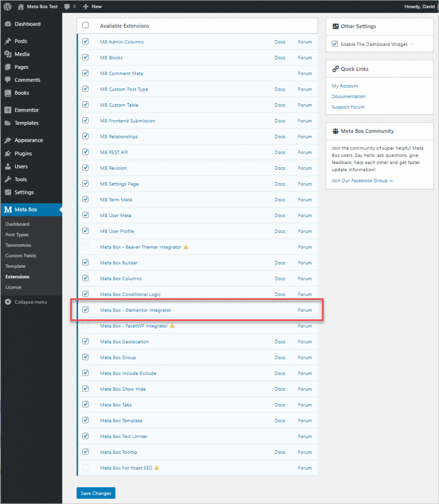Viewport: 439px width, 504px height.
Task: Open the comments bubble icon in admin bar
Action: [67, 6]
